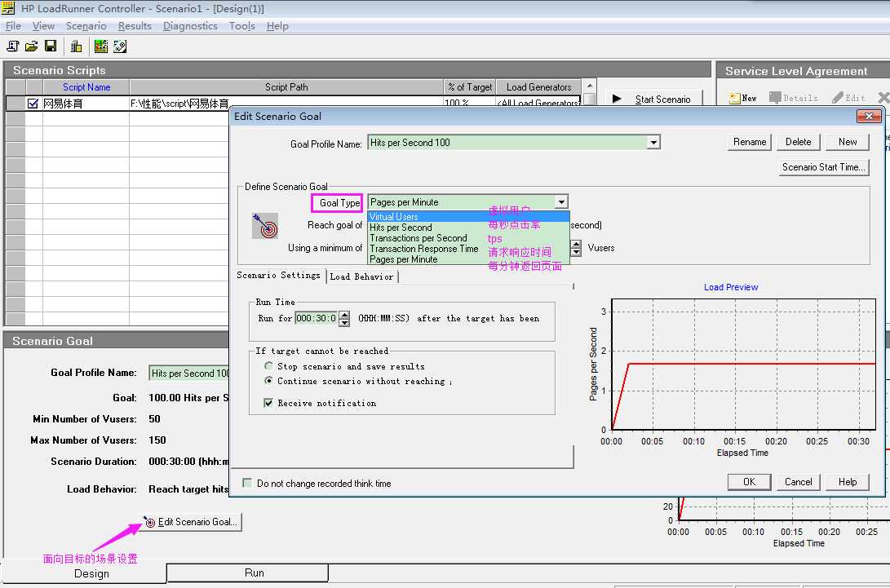Toggle the 网易体育 script checkbox
890x588 pixels.
[x=33, y=104]
